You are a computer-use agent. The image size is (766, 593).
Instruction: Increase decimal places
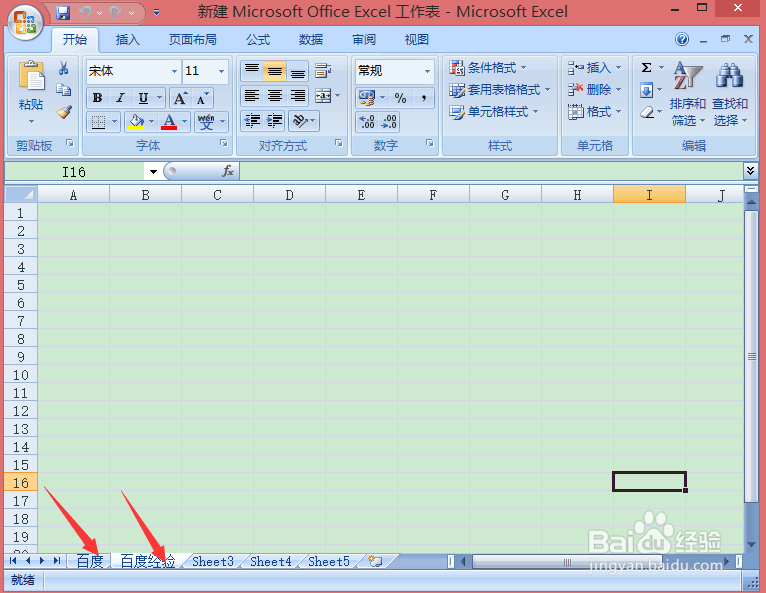click(x=367, y=122)
